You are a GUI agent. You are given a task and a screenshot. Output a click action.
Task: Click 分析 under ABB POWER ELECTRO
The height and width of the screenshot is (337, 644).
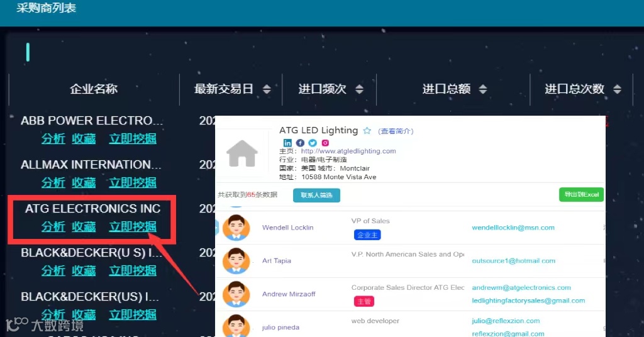[53, 139]
